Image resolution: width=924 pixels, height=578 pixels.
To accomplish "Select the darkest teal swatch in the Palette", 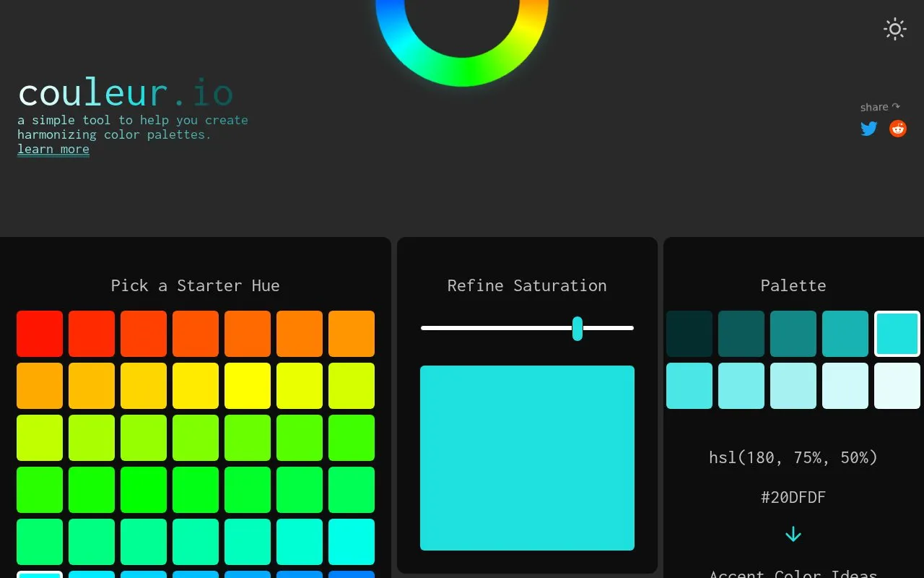I will pos(689,334).
